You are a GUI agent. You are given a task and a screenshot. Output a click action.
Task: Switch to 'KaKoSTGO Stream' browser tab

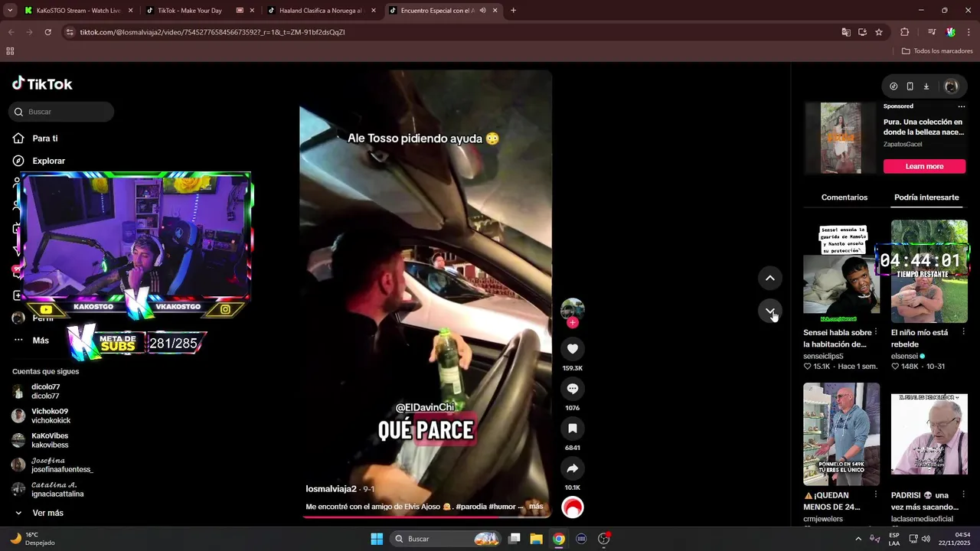[78, 11]
